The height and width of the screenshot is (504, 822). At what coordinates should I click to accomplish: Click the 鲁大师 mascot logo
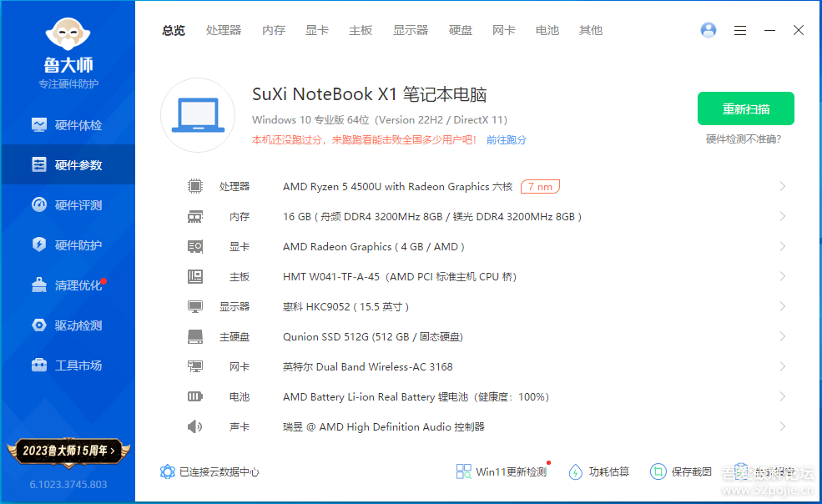[68, 34]
